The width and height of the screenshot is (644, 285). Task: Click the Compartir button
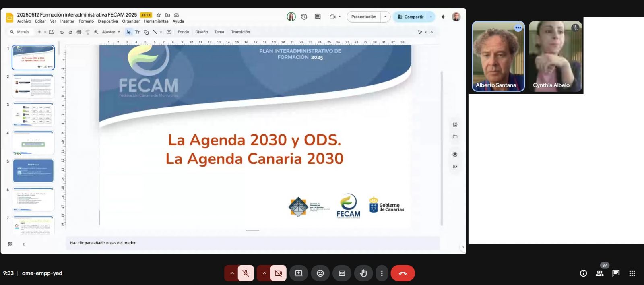[410, 17]
